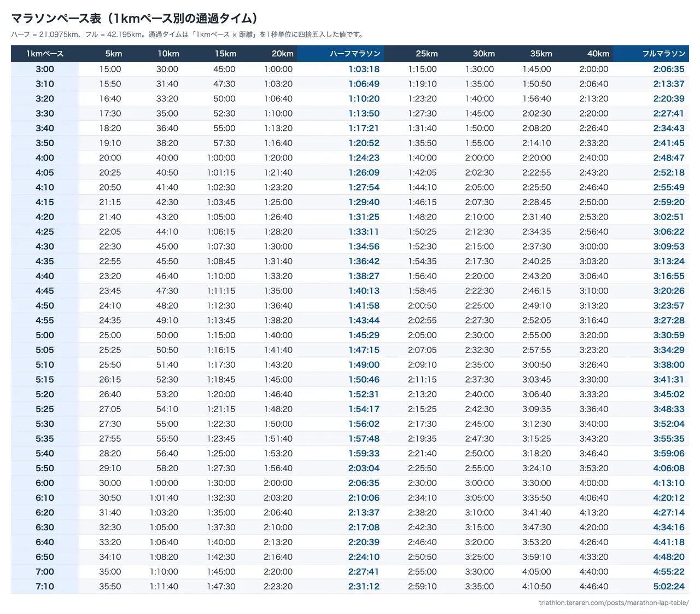
Task: Click the 10km column header
Action: pos(168,54)
